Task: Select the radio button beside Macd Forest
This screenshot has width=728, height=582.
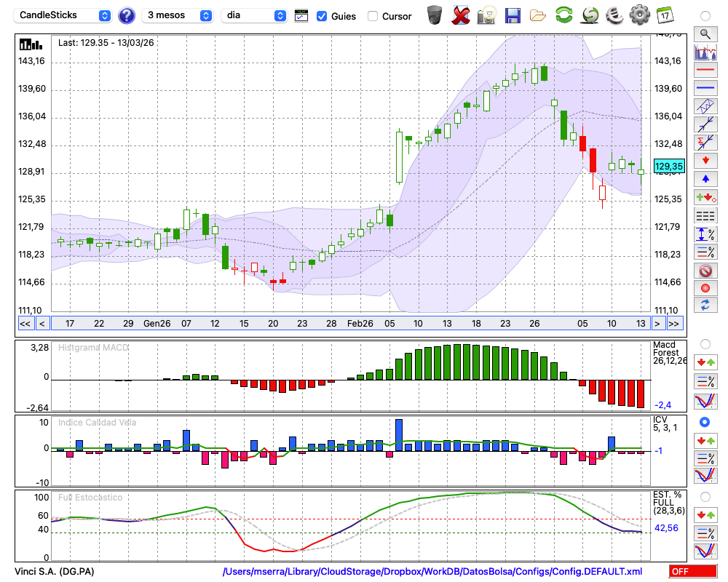Action: (705, 343)
